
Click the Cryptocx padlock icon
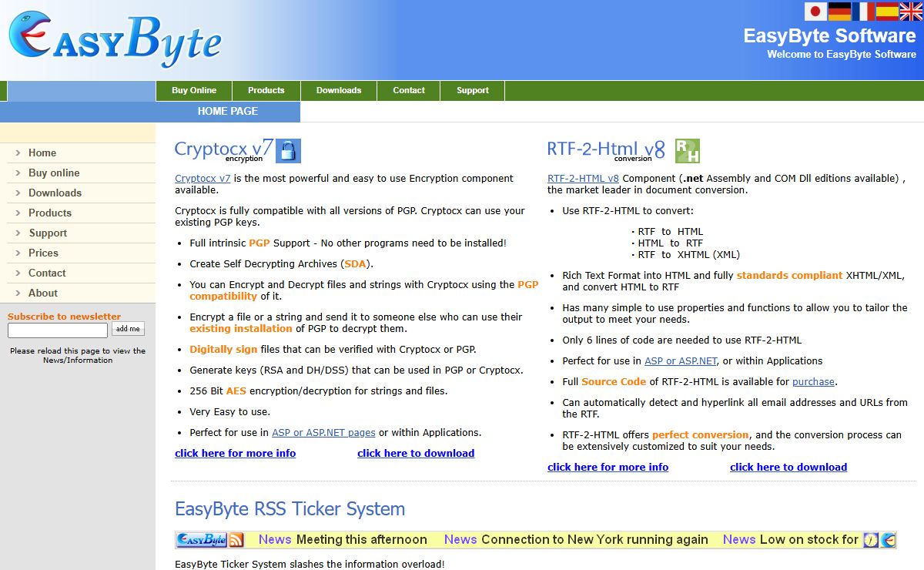pyautogui.click(x=288, y=151)
